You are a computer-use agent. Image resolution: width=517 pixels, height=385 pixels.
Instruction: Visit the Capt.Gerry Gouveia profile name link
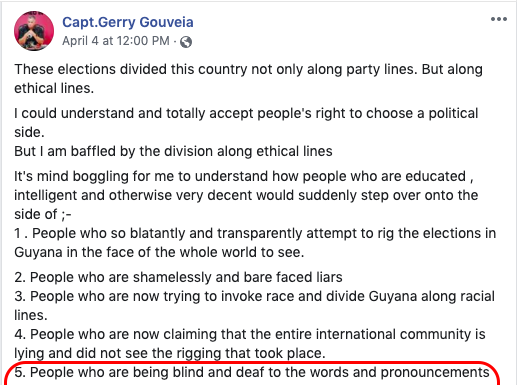pos(128,22)
